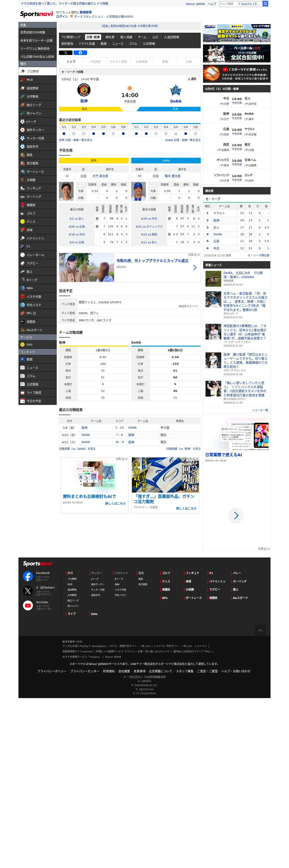Open X official account in footer

click(x=28, y=591)
